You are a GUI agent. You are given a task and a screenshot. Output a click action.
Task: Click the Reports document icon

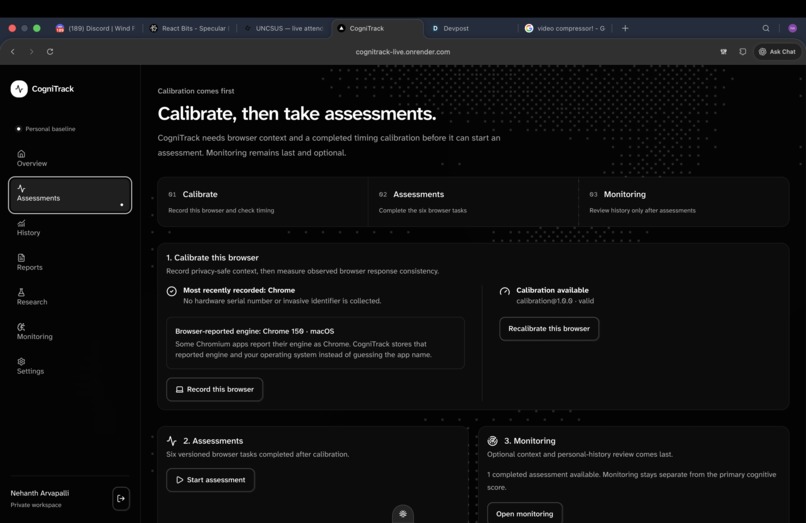pos(21,258)
